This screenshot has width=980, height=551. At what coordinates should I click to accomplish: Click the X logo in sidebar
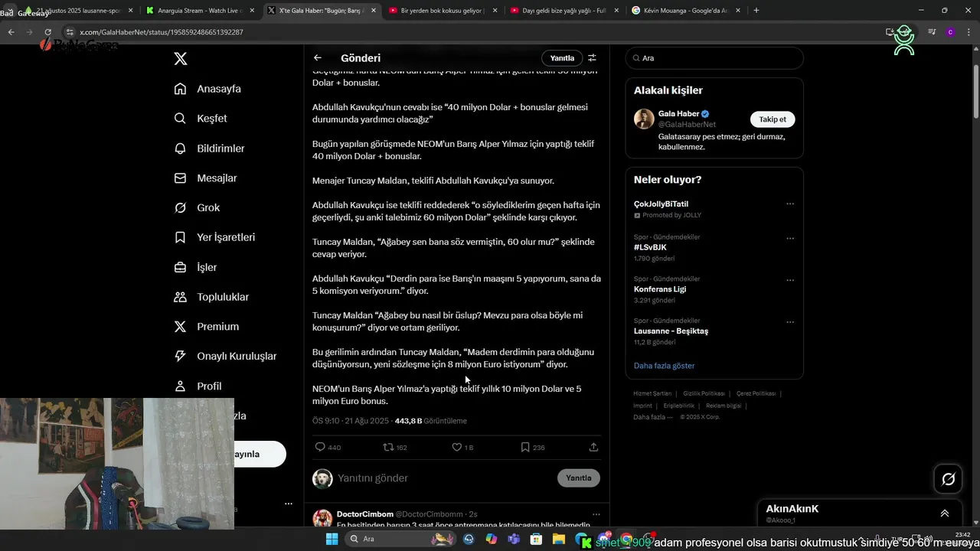pyautogui.click(x=180, y=59)
